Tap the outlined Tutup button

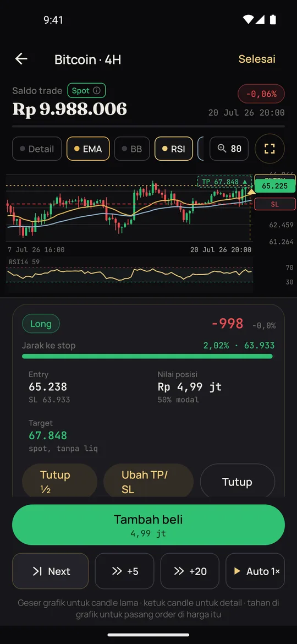[237, 482]
